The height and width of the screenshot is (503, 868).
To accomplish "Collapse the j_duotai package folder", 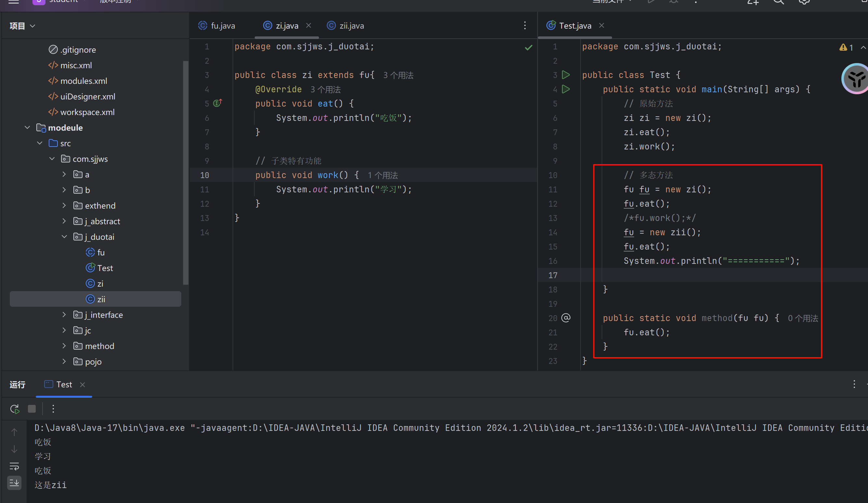I will (x=64, y=237).
